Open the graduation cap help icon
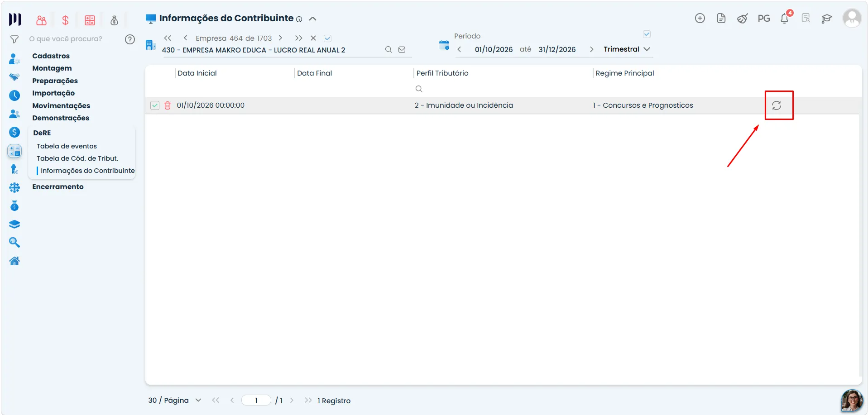 point(827,19)
